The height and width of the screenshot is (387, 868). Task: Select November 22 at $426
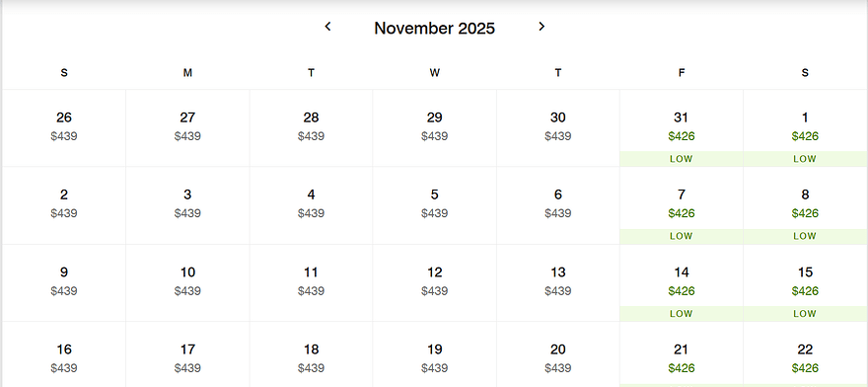805,354
